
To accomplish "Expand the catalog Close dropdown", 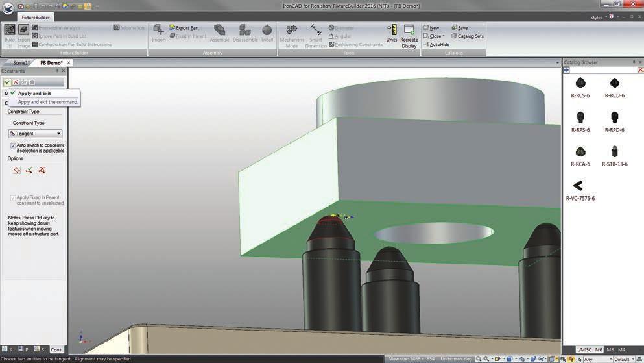I will (x=444, y=36).
